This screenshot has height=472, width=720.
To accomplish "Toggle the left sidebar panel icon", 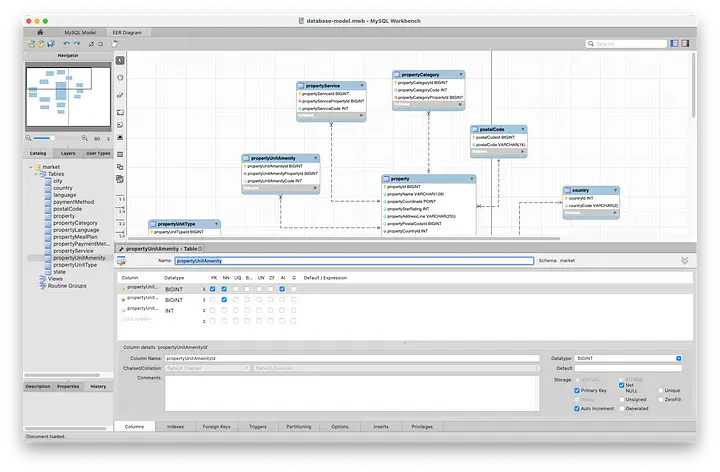I will click(x=674, y=44).
